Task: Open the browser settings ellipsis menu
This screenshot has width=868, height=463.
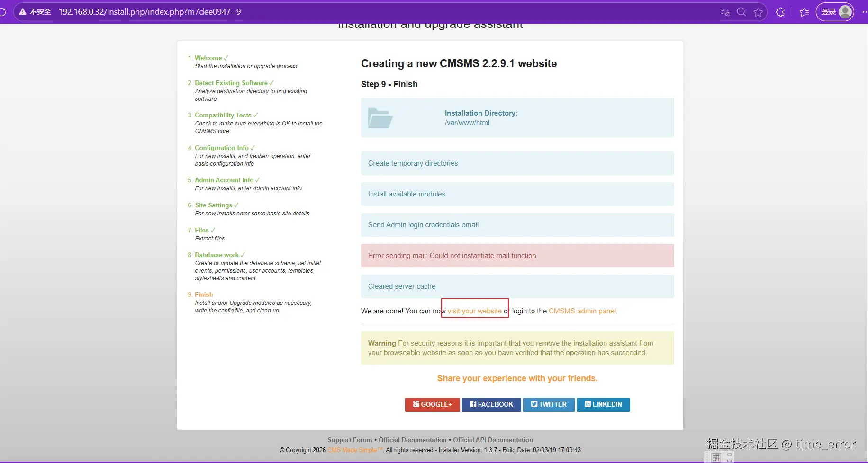Action: click(864, 12)
